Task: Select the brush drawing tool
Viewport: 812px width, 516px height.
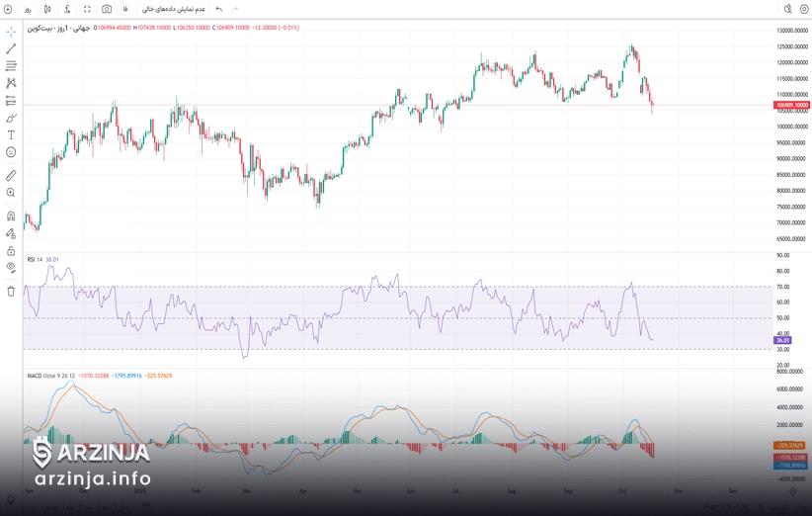Action: click(11, 118)
